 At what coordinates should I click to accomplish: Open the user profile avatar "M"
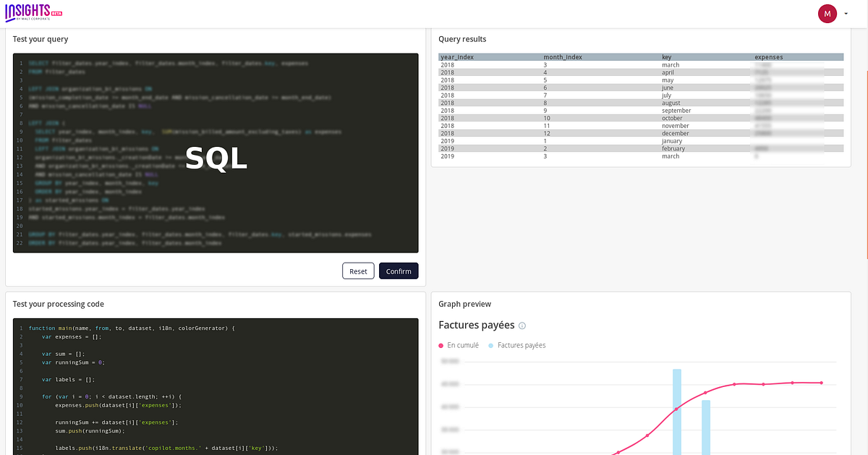coord(827,13)
